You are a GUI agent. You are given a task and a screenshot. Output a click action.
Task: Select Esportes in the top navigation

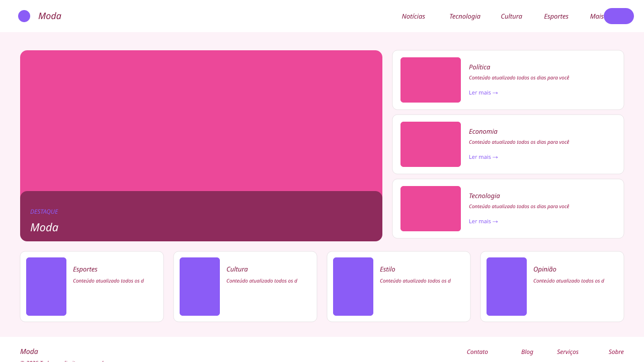tap(556, 16)
